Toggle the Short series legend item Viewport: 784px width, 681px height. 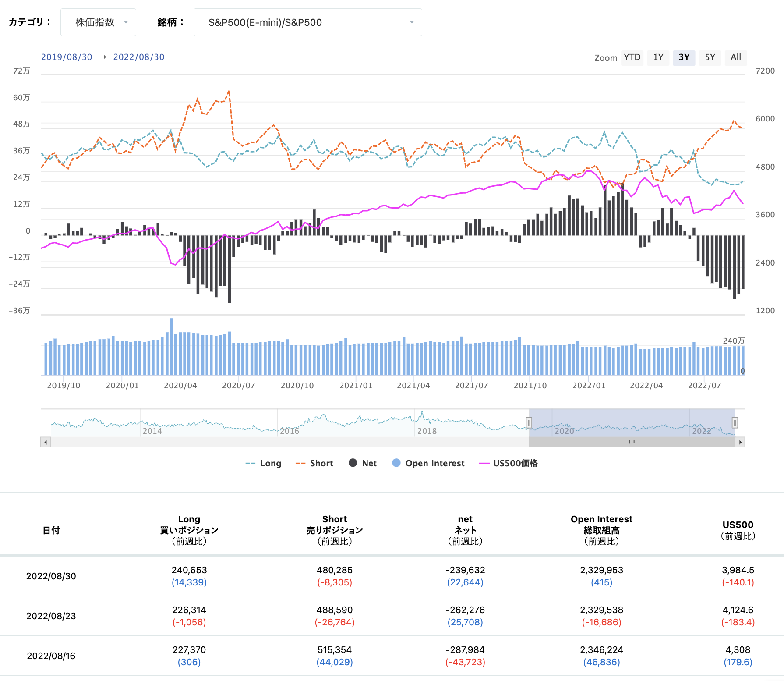tap(314, 463)
